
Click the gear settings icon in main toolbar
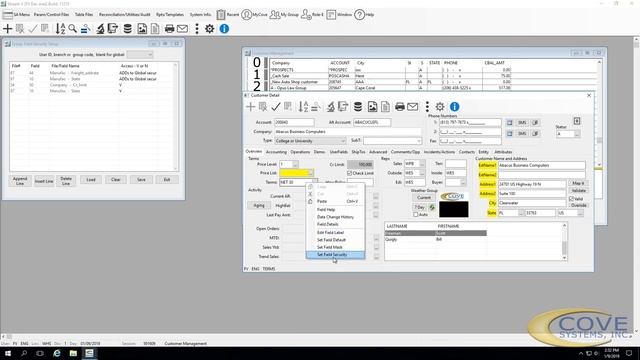click(x=209, y=29)
